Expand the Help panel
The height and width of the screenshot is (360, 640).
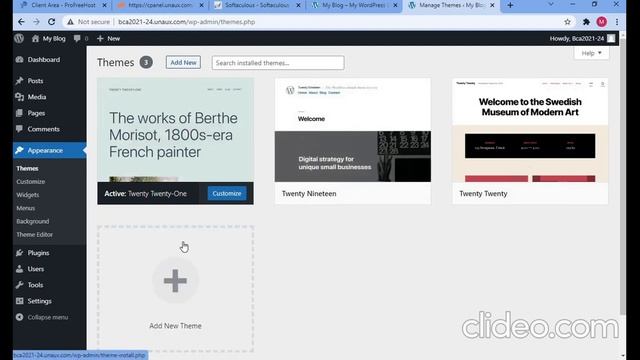coord(591,53)
